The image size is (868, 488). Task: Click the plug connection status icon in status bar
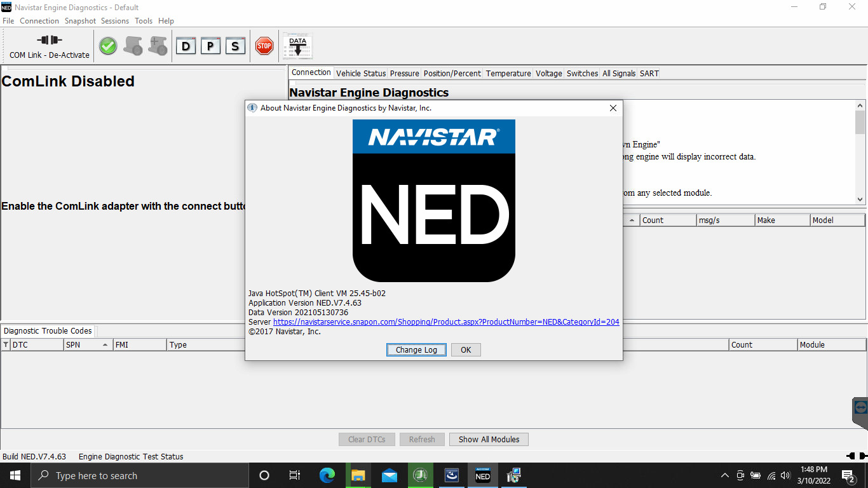[856, 456]
